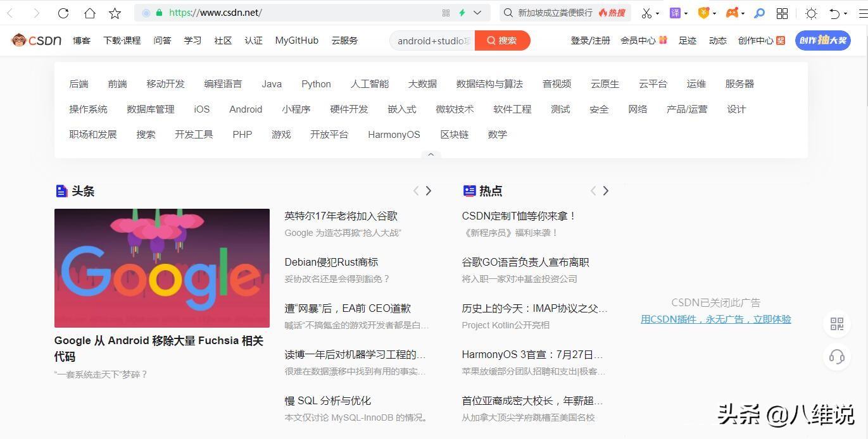Click the orange 搜索 button
Image resolution: width=868 pixels, height=439 pixels.
pyautogui.click(x=503, y=40)
